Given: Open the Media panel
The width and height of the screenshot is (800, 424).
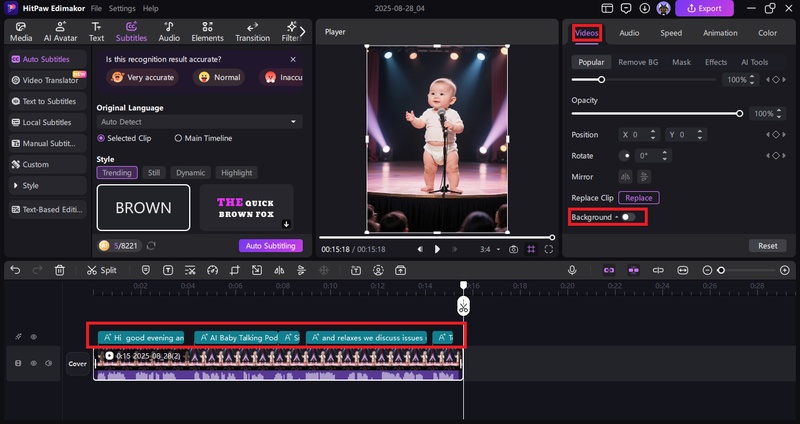Looking at the screenshot, I should click(21, 32).
